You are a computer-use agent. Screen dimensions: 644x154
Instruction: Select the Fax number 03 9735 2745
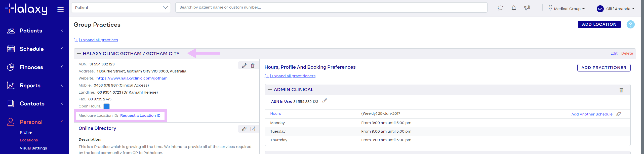coord(100,99)
